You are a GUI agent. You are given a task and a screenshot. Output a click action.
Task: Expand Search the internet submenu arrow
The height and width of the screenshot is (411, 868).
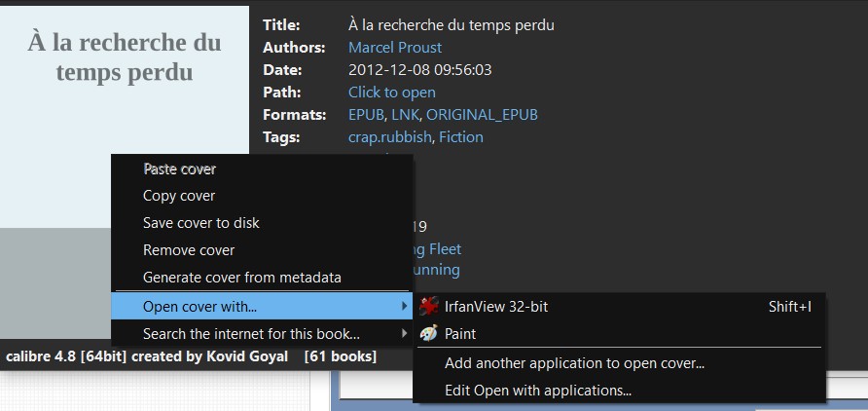coord(405,334)
